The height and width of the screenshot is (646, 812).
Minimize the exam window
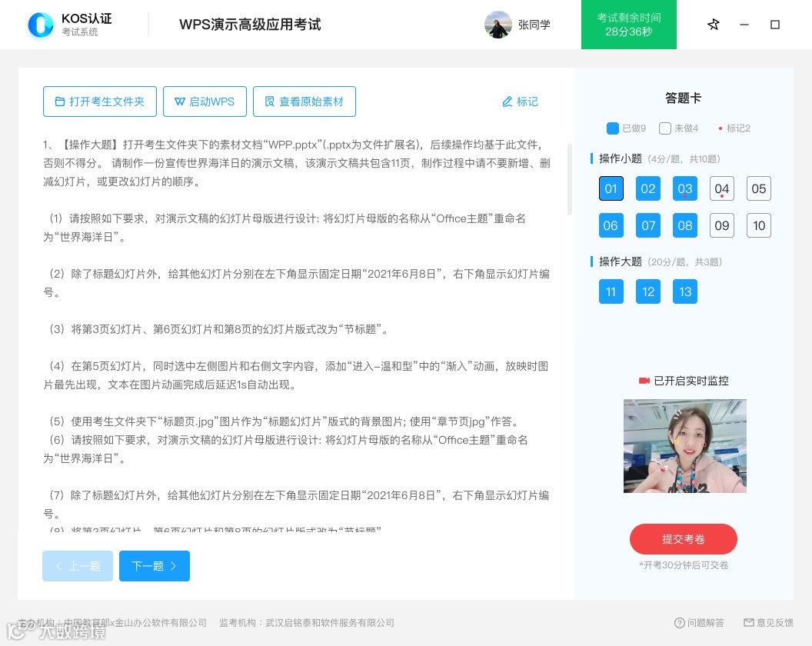pyautogui.click(x=744, y=25)
